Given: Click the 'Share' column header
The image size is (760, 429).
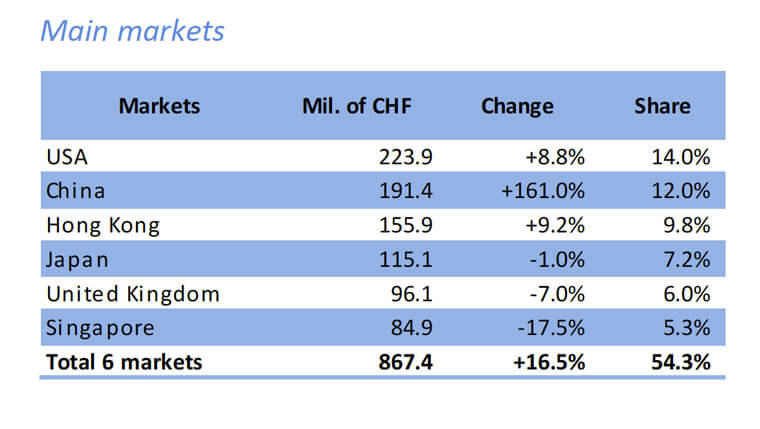Looking at the screenshot, I should [662, 106].
